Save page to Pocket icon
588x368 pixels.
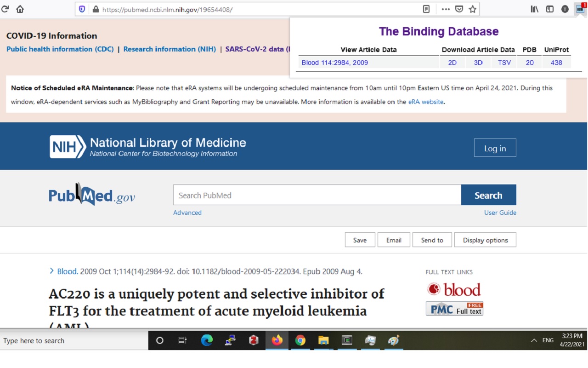point(459,9)
